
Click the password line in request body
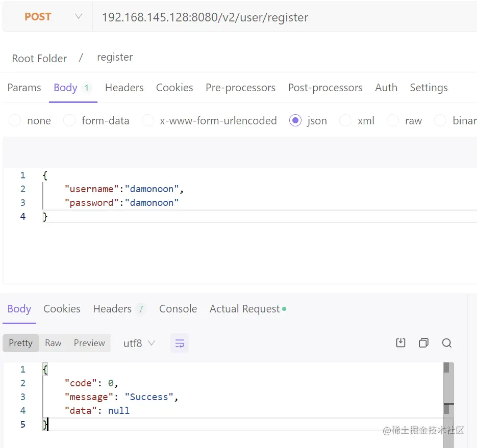pos(121,203)
